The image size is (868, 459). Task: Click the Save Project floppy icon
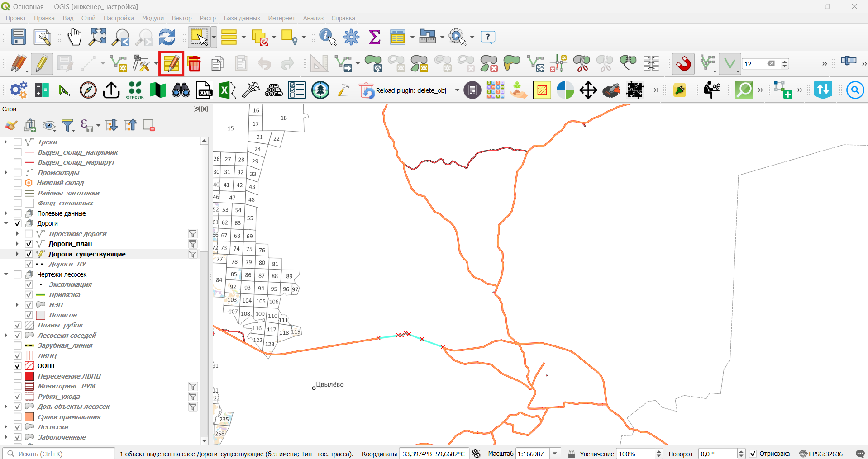18,37
